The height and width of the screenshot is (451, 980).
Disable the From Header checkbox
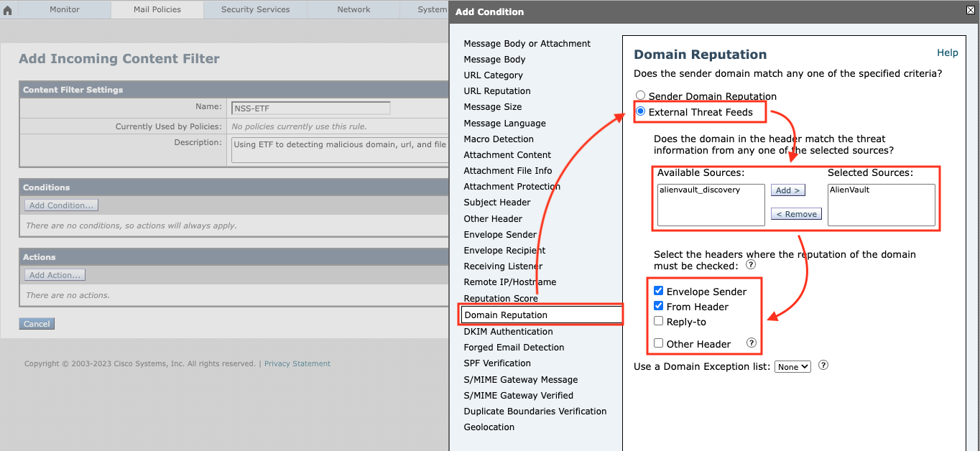click(658, 305)
